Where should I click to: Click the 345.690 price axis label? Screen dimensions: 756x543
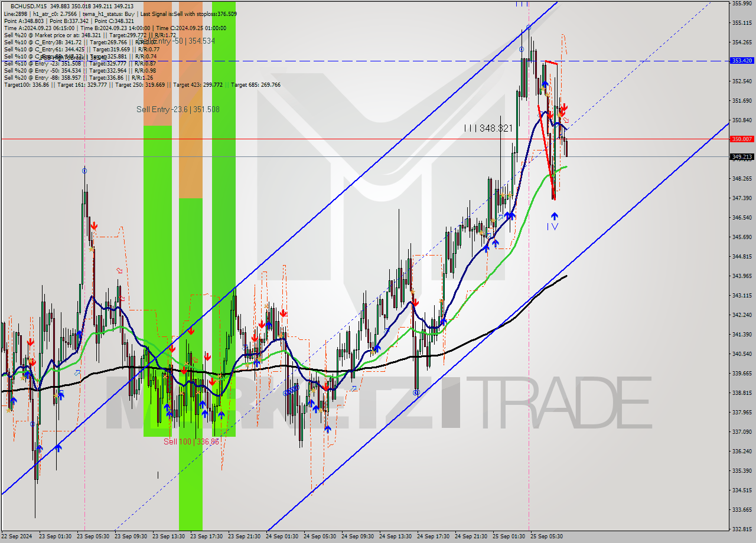(742, 237)
